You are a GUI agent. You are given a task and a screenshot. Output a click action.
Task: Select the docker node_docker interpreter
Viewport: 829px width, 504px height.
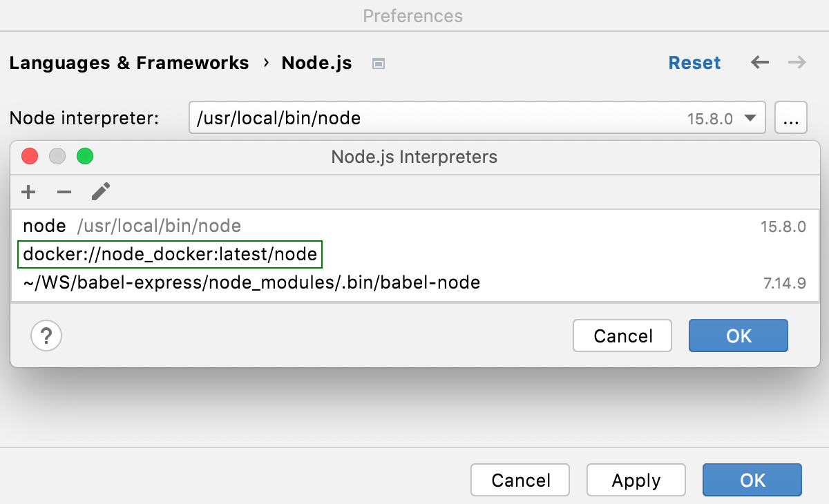[x=170, y=253]
